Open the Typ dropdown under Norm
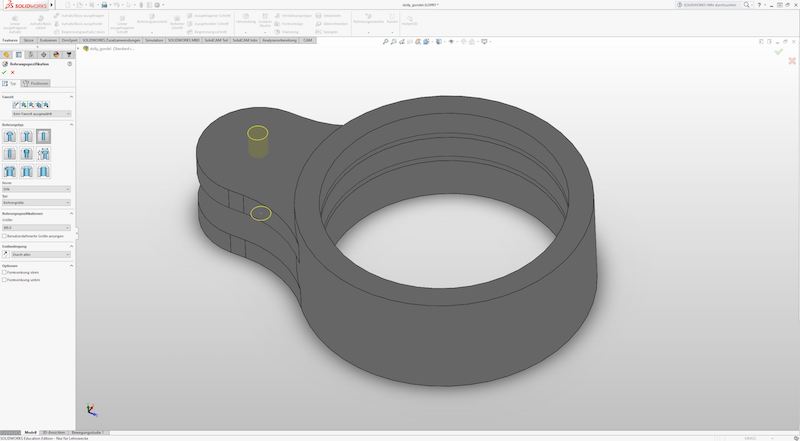This screenshot has width=800, height=441. click(x=36, y=203)
